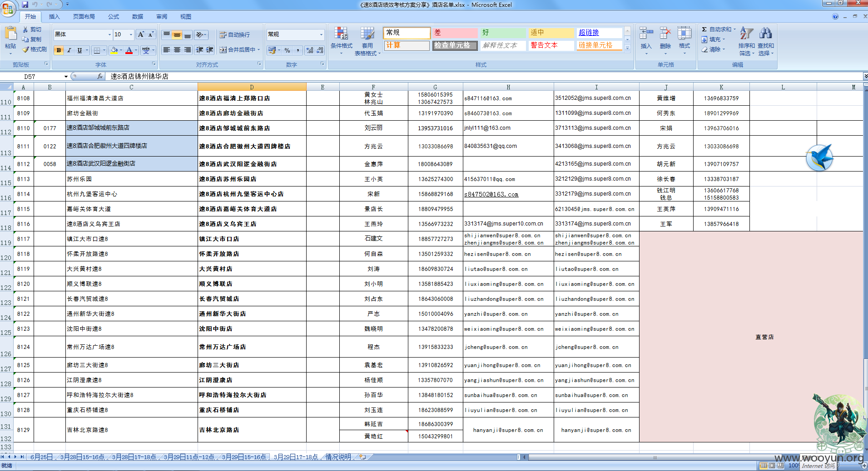Click the Percent Style icon
Image resolution: width=868 pixels, height=471 pixels.
click(x=288, y=50)
